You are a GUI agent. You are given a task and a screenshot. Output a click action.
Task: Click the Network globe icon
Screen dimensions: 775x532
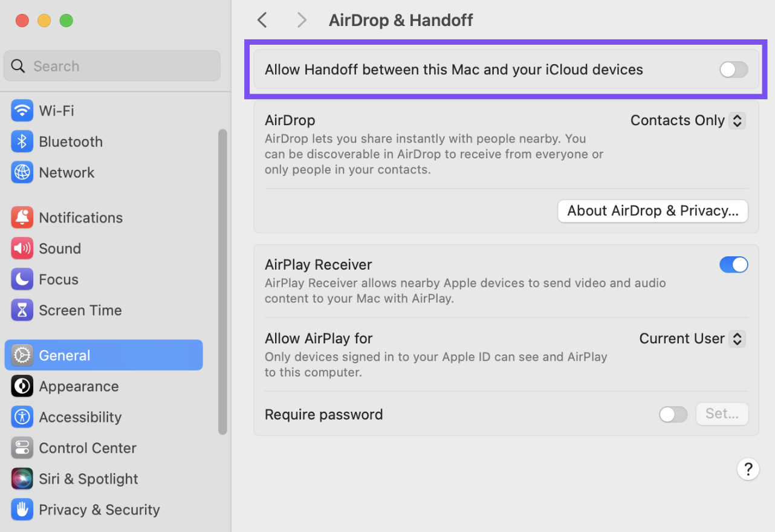22,172
